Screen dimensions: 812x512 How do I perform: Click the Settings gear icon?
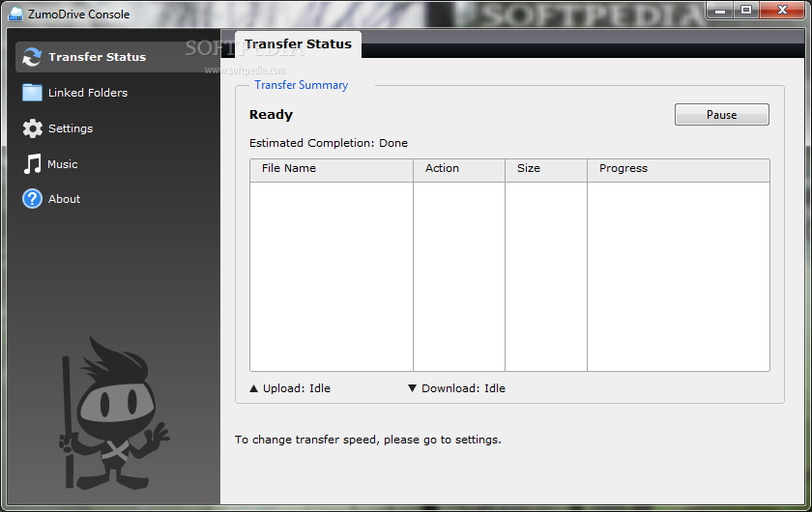pos(32,128)
